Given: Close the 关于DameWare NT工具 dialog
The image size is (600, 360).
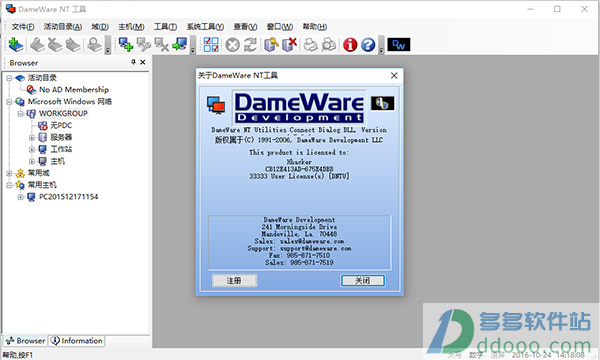Looking at the screenshot, I should tap(394, 76).
